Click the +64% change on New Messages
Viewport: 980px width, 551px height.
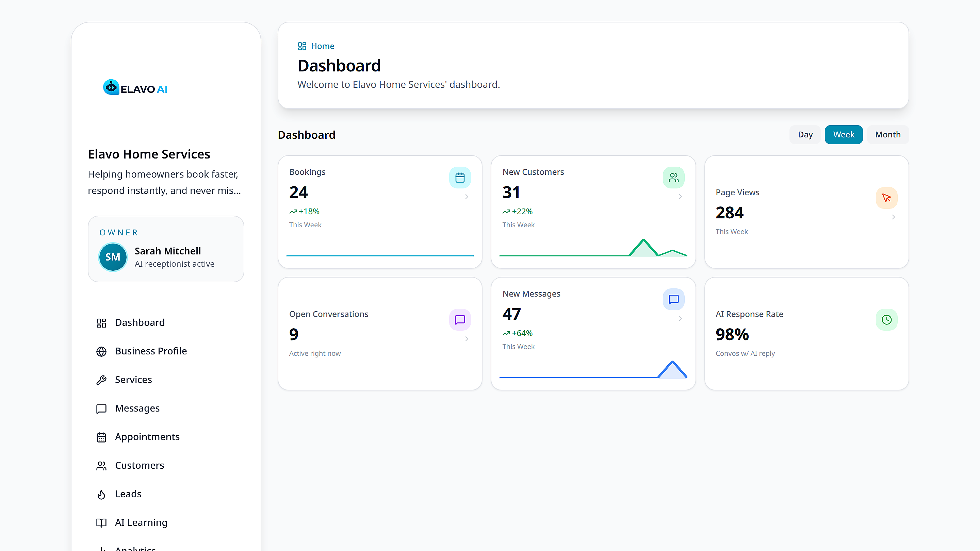point(522,333)
